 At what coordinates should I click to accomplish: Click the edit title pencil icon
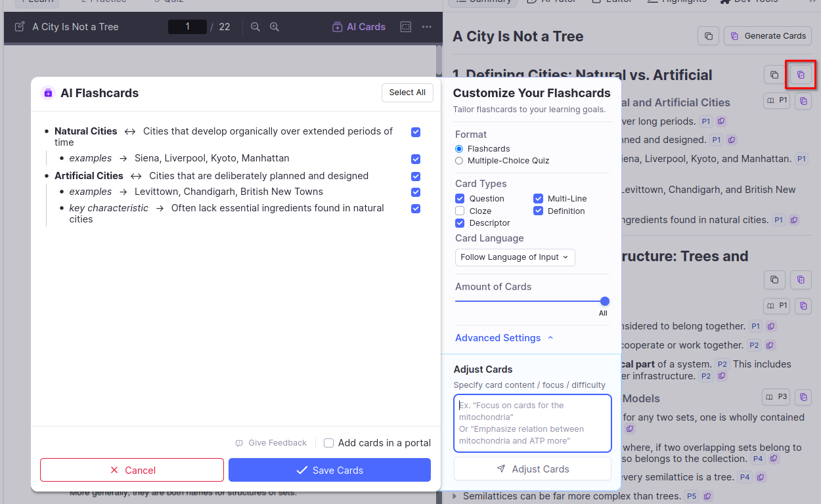(x=20, y=27)
